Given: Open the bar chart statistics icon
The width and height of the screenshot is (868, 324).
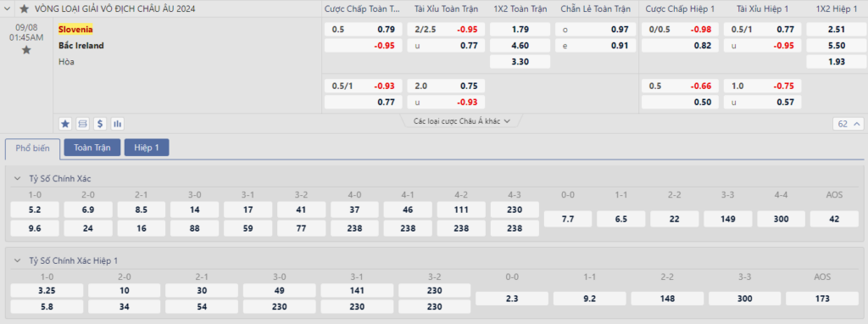Looking at the screenshot, I should tap(117, 124).
